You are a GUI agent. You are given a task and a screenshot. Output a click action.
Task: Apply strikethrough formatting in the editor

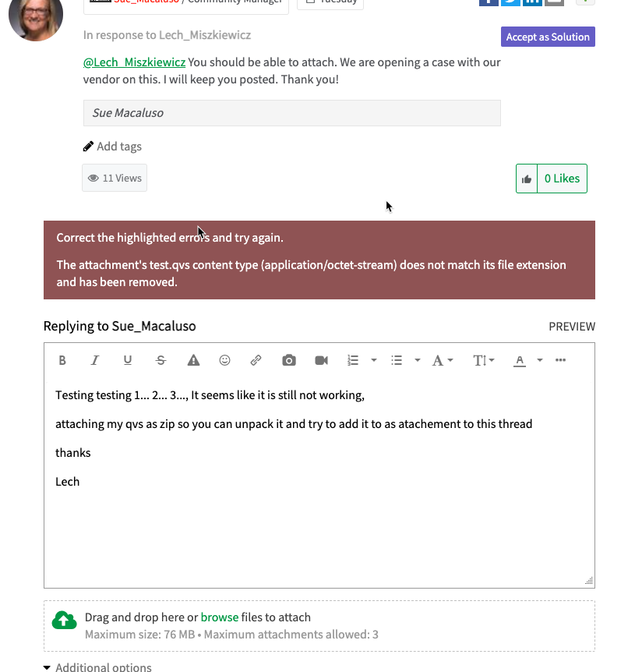161,360
